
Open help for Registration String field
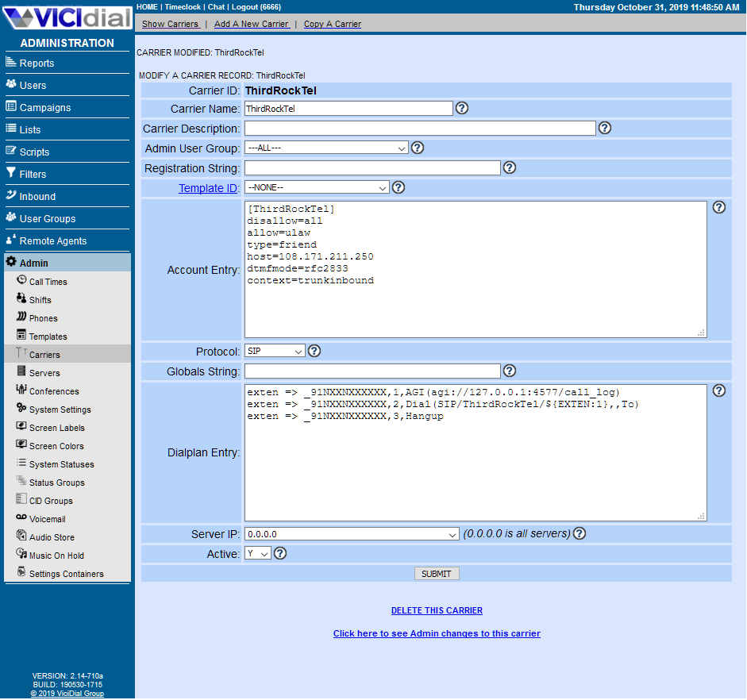(x=510, y=167)
